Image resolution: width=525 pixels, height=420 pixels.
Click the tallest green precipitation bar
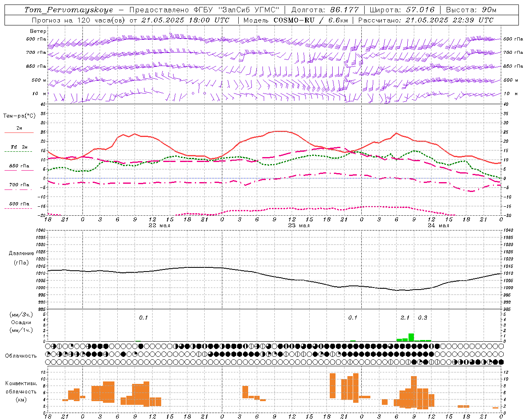(411, 338)
